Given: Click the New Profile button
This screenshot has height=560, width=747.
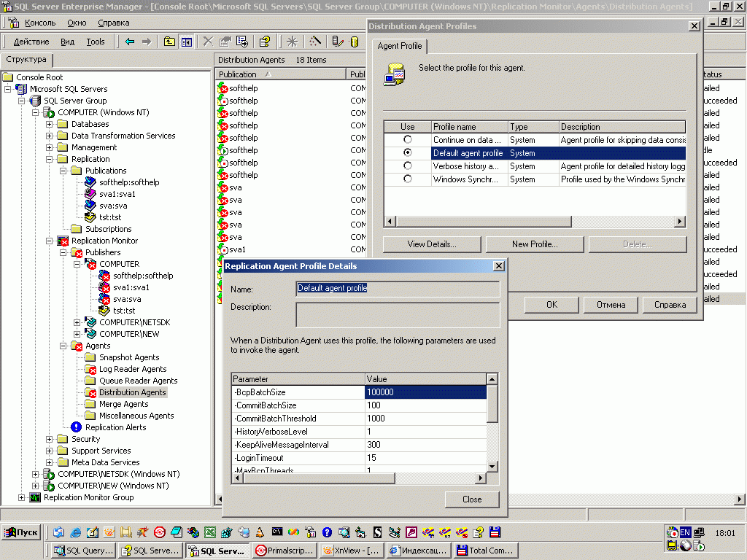Looking at the screenshot, I should click(535, 244).
